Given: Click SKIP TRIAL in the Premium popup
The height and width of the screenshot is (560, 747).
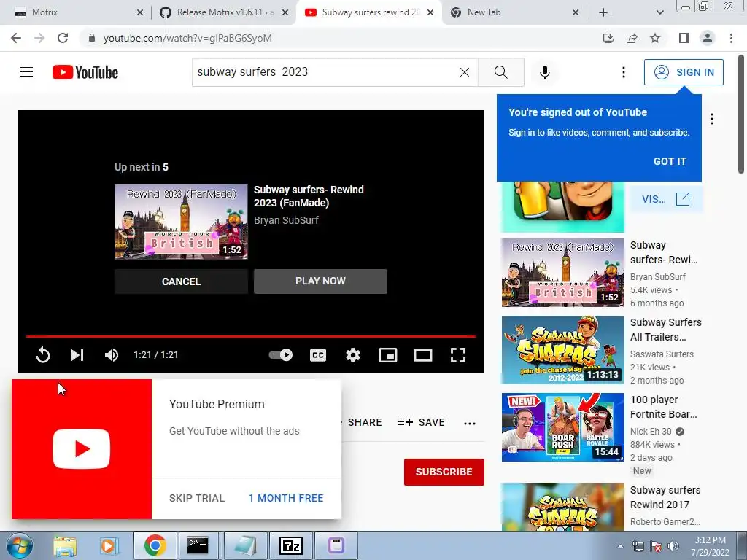Looking at the screenshot, I should pos(197,498).
